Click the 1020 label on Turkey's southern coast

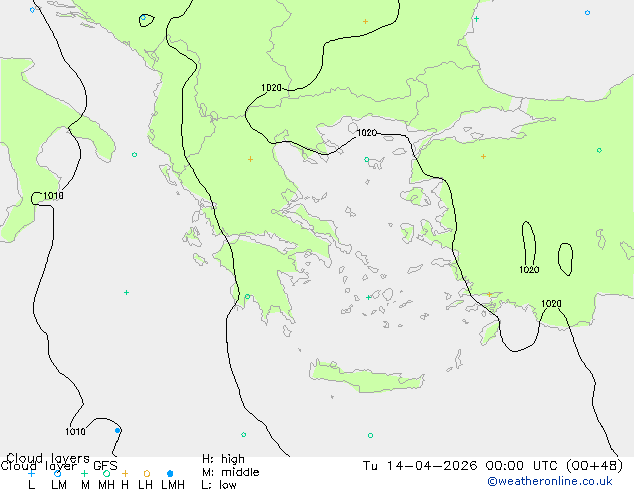coord(551,303)
